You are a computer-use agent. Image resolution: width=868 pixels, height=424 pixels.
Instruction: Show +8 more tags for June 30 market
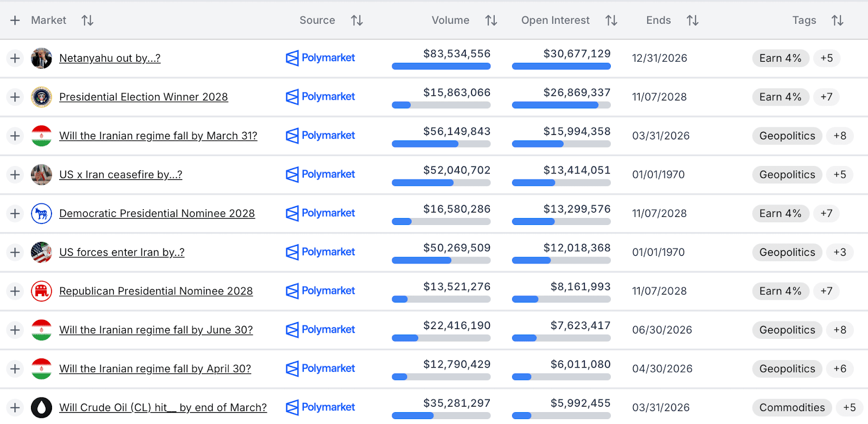839,330
